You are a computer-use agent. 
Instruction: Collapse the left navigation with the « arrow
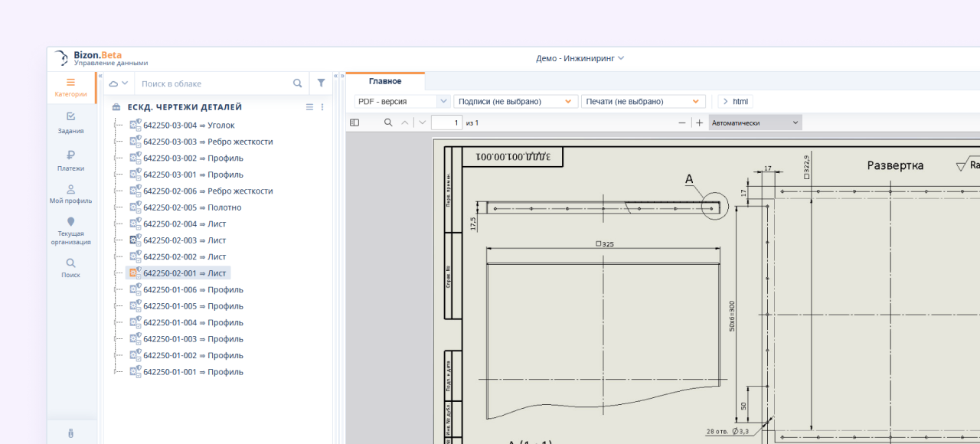pos(100,76)
